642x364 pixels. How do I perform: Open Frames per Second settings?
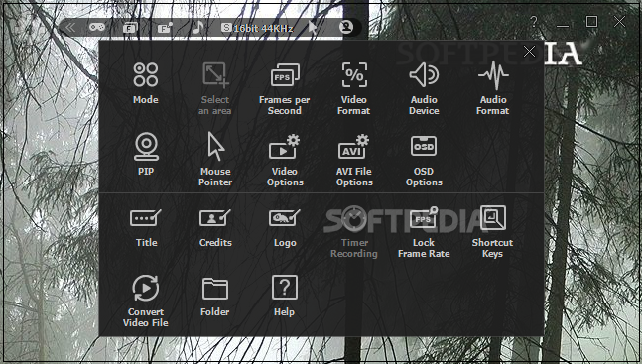coord(284,89)
